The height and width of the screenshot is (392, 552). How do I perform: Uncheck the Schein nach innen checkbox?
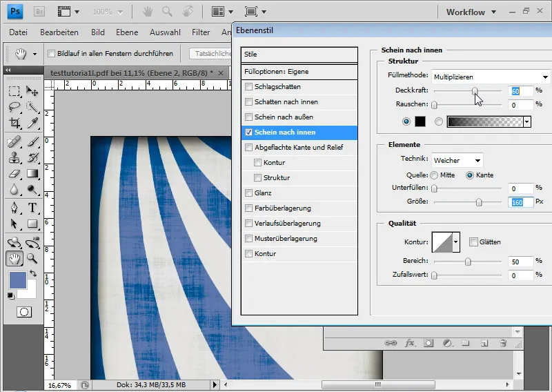pos(249,132)
